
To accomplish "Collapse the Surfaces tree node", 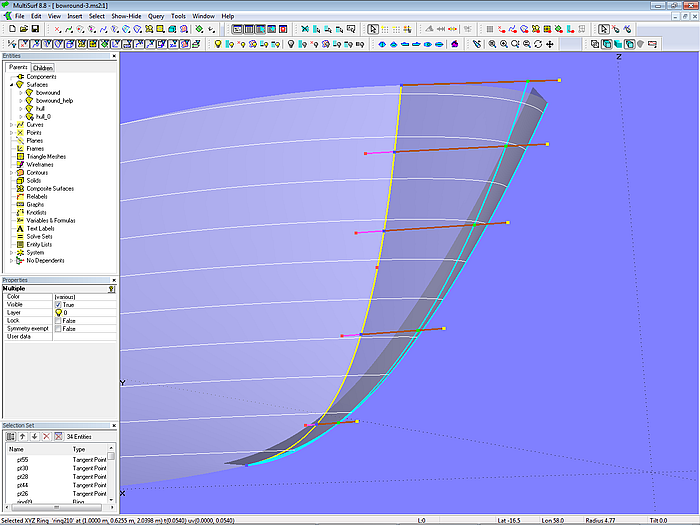I will 12,85.
